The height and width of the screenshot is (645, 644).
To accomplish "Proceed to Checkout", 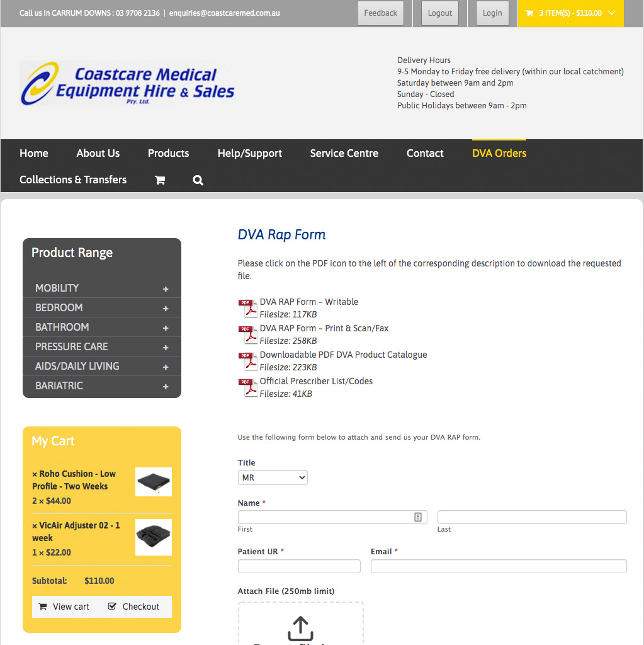I will [133, 607].
